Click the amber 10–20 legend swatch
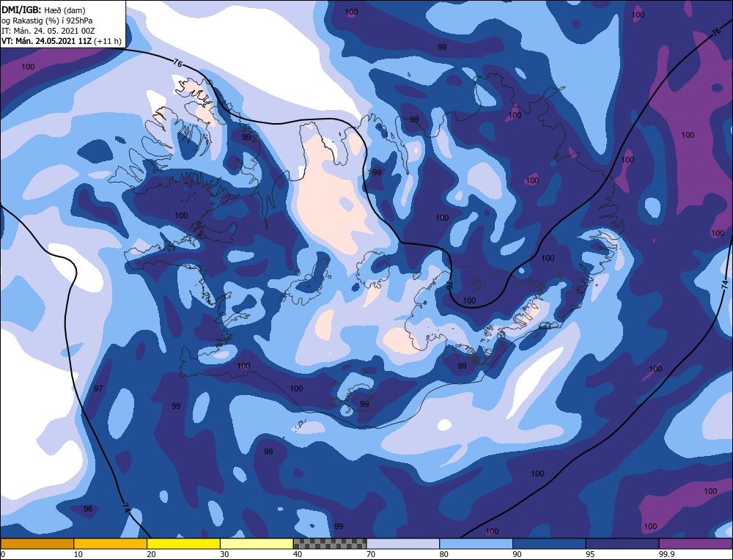733x560 pixels. (111, 543)
